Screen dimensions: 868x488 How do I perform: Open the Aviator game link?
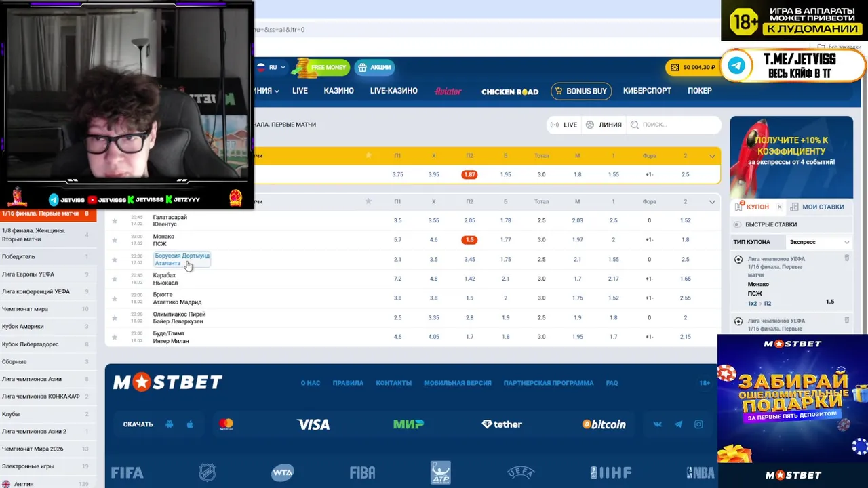448,91
